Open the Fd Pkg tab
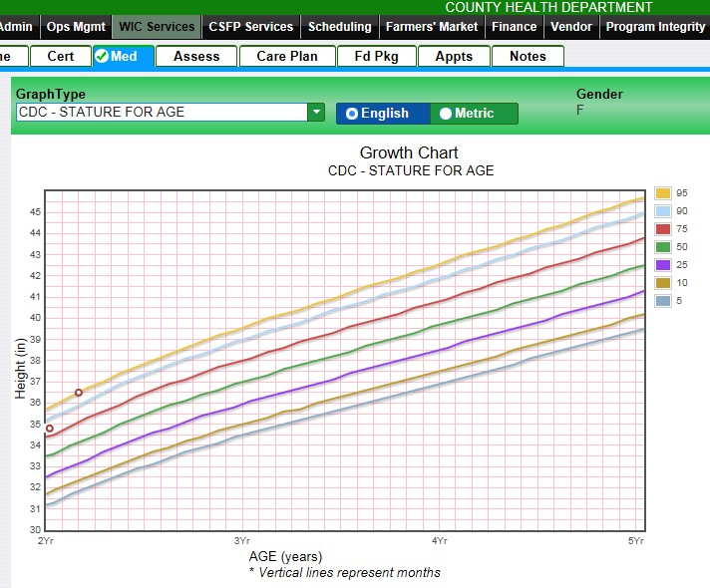Viewport: 710px width, 588px height. (376, 57)
